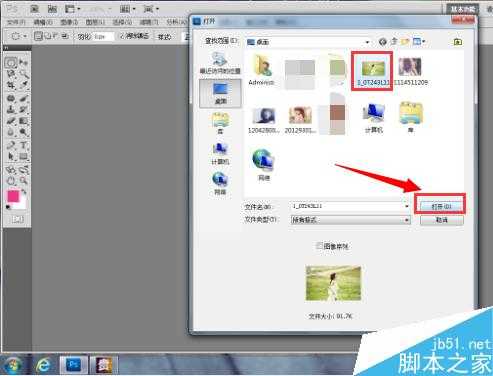Image resolution: width=493 pixels, height=376 pixels.
Task: Click the 打开 button
Action: (441, 206)
